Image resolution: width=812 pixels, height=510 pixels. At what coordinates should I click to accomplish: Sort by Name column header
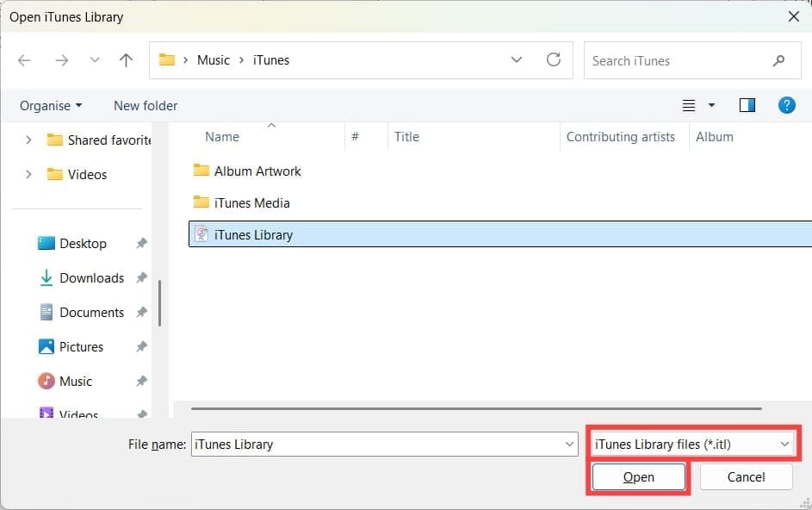tap(222, 137)
